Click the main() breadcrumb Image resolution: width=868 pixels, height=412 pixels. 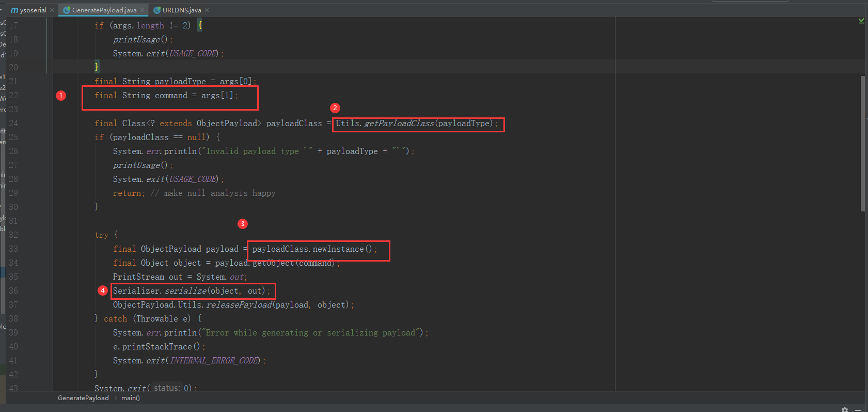[x=131, y=398]
